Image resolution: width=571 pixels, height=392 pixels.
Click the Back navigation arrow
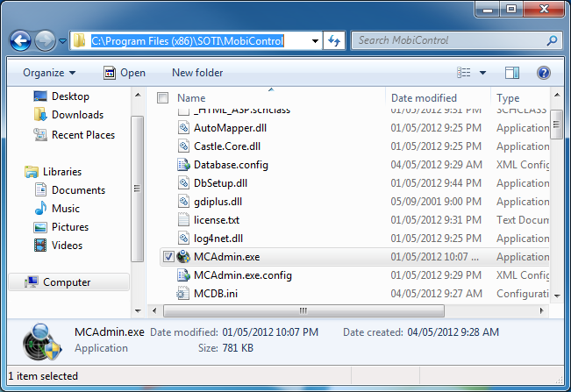[x=21, y=40]
